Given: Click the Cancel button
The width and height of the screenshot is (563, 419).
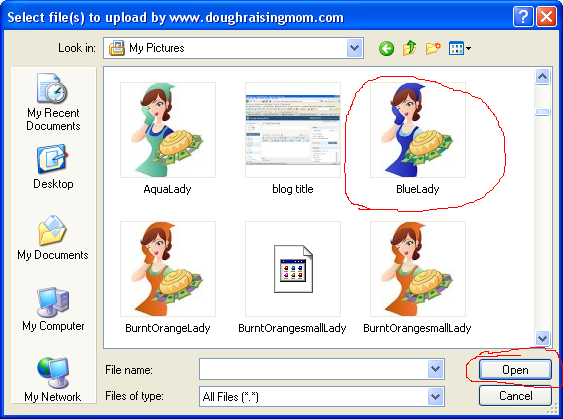Looking at the screenshot, I should pyautogui.click(x=515, y=396).
